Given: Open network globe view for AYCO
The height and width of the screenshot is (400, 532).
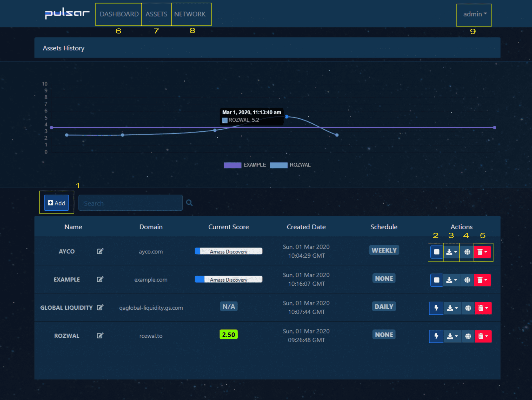Looking at the screenshot, I should [467, 252].
